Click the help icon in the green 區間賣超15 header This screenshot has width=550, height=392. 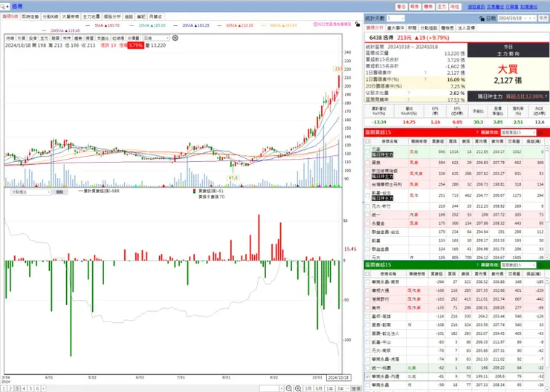[477, 265]
